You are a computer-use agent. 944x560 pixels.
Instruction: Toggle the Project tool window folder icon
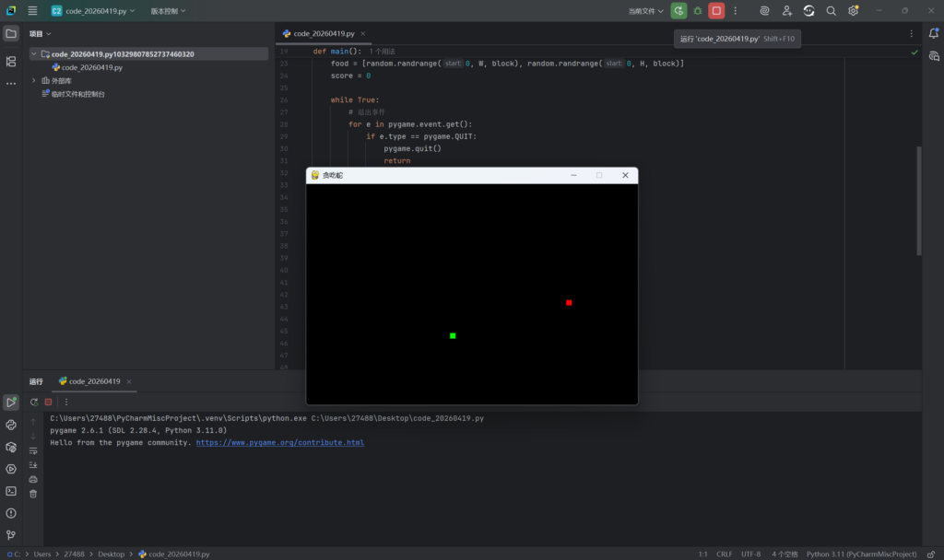point(11,33)
